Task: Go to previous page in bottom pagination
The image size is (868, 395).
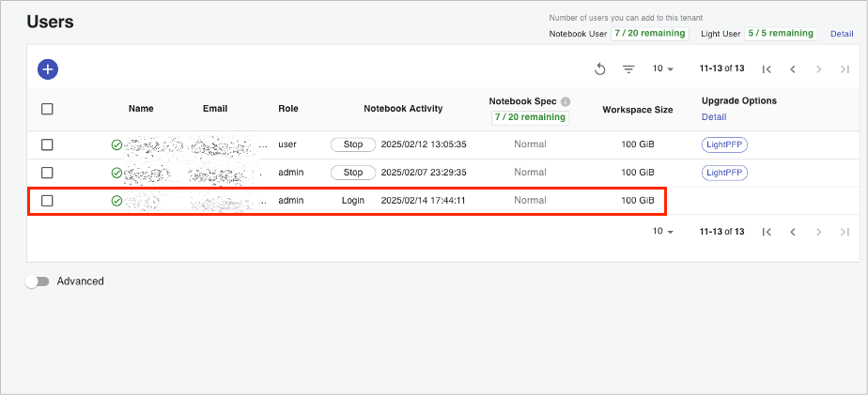Action: coord(793,232)
